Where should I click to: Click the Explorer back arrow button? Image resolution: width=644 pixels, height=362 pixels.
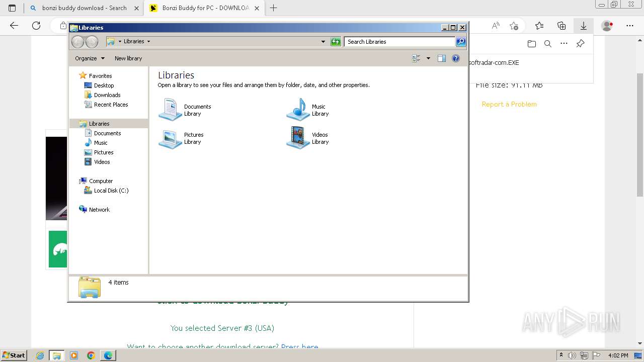click(77, 42)
